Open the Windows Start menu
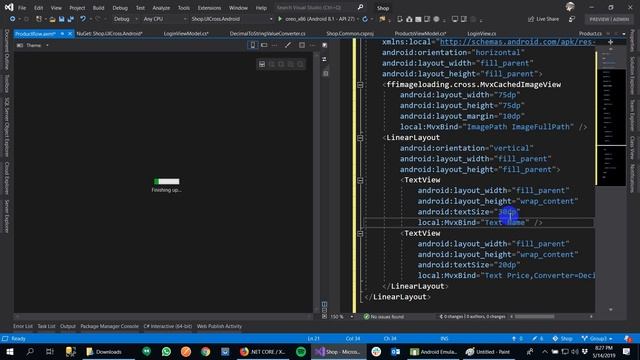Screen dimensions: 640x360 tap(9, 351)
